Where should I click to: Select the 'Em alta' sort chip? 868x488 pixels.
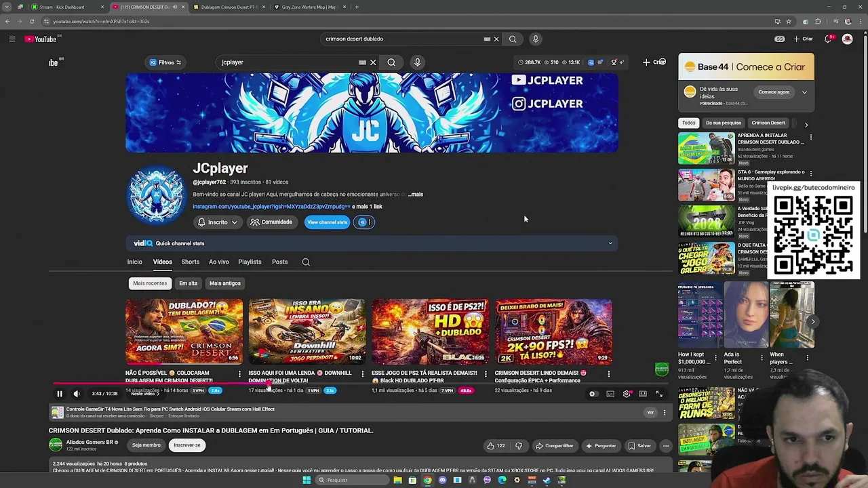[188, 283]
